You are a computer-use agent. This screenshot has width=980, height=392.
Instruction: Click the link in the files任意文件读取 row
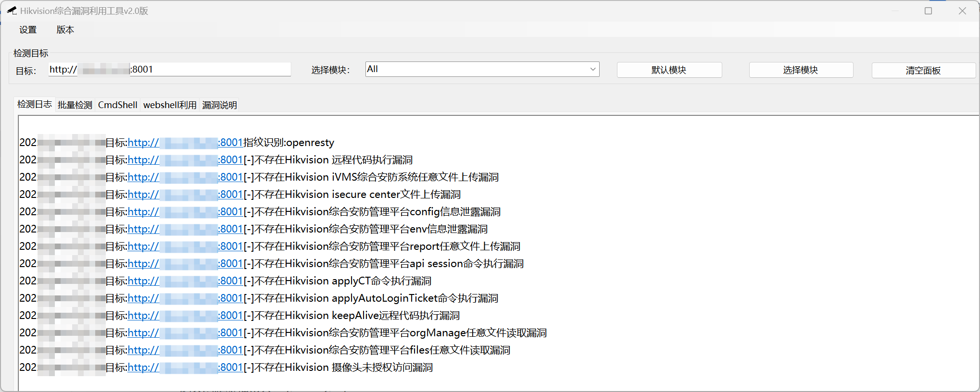click(x=185, y=350)
